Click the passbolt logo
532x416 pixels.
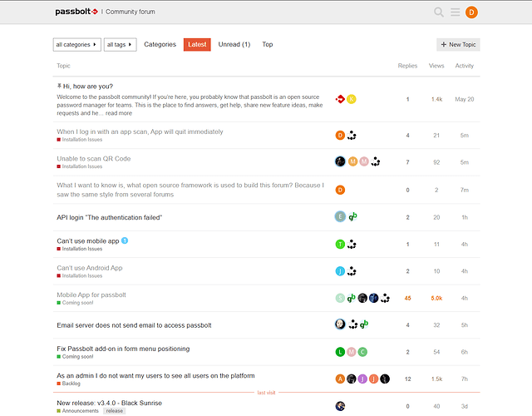(x=76, y=12)
